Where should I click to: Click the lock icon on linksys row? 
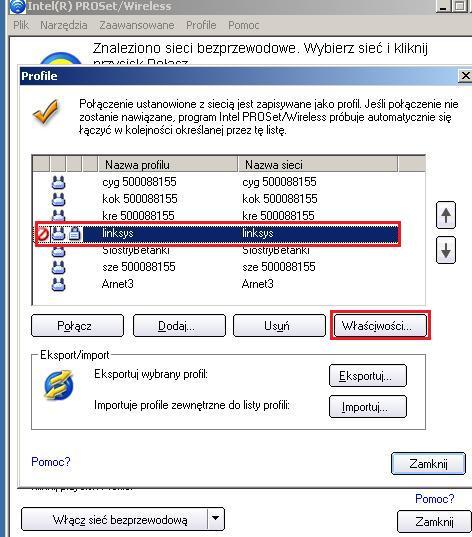tap(75, 234)
